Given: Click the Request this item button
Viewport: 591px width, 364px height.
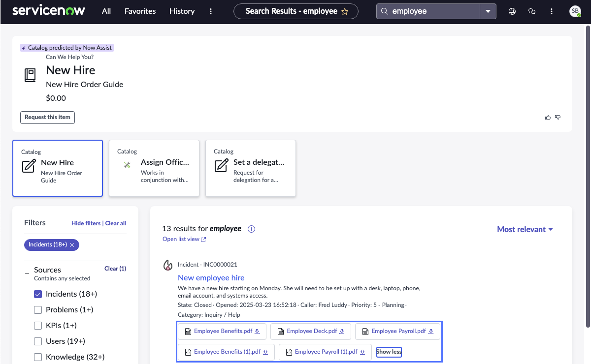Looking at the screenshot, I should tap(47, 117).
